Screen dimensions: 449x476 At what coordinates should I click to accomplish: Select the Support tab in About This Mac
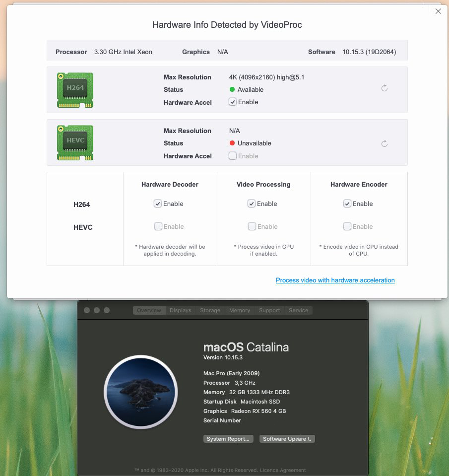coord(269,310)
